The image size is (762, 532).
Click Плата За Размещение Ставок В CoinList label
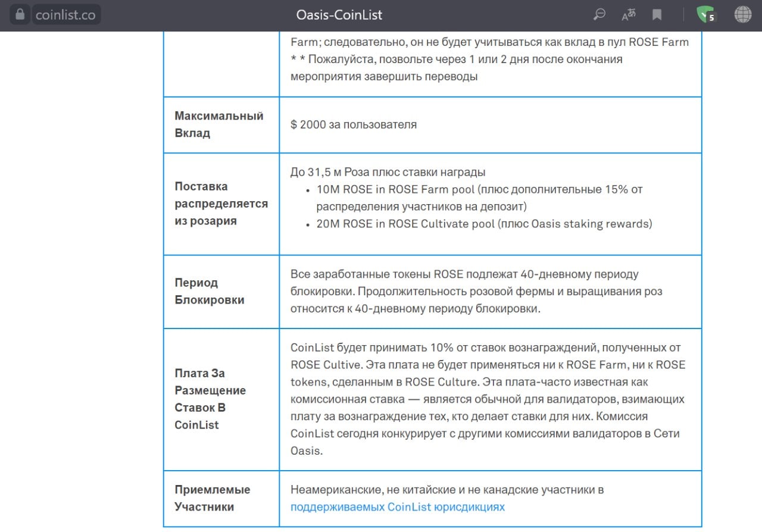coord(210,399)
